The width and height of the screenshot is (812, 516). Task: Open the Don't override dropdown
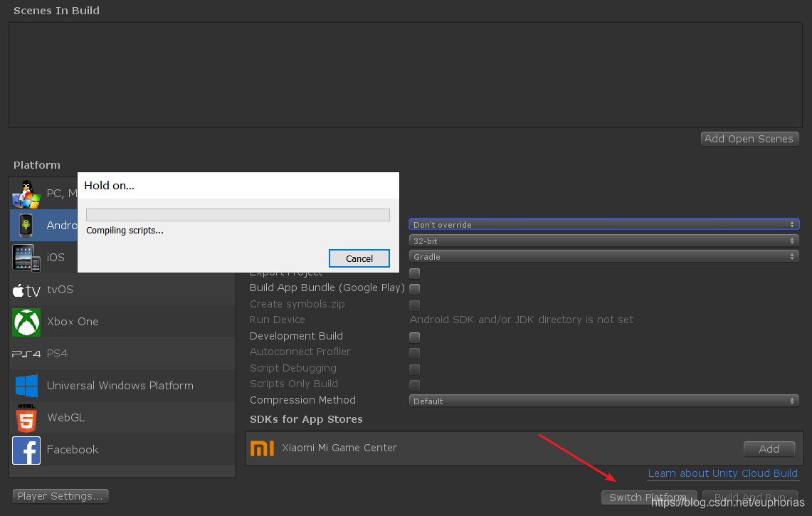point(603,224)
